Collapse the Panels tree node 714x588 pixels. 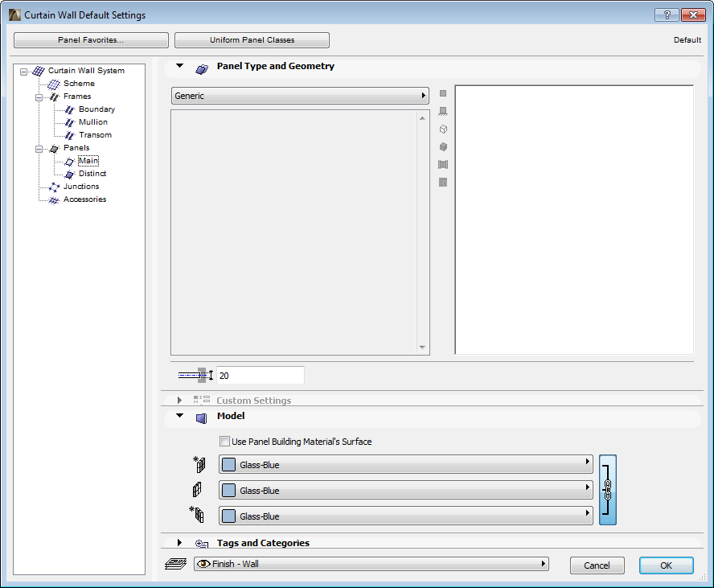pos(39,149)
